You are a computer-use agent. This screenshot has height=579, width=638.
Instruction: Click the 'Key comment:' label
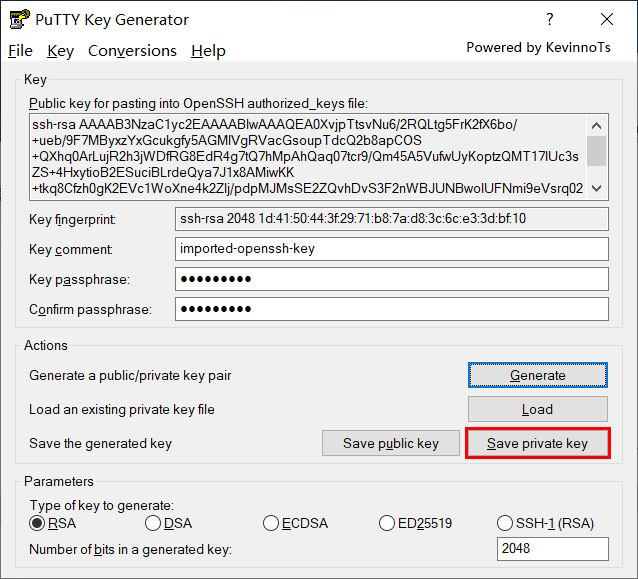tap(71, 249)
